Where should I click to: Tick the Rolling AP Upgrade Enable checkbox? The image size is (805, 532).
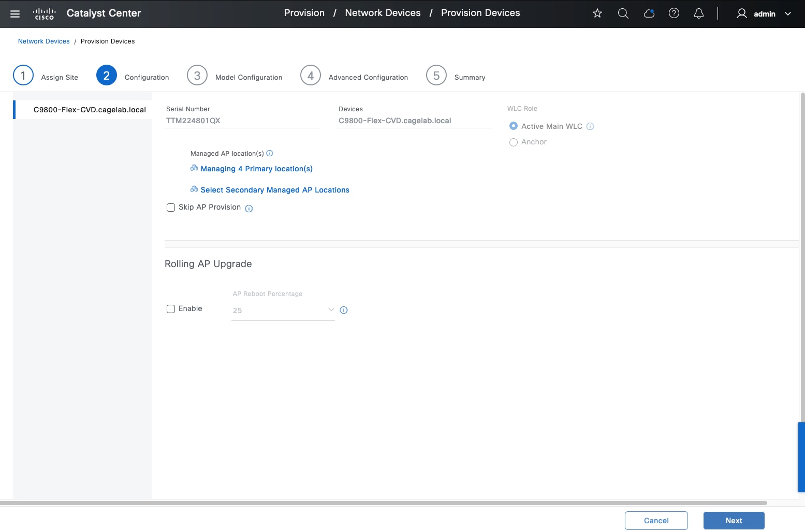coord(171,309)
